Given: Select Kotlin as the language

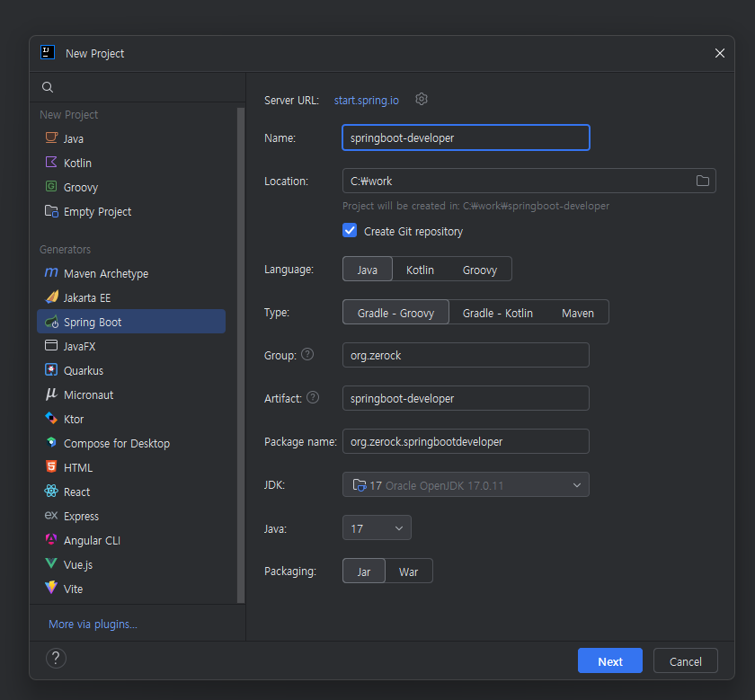Looking at the screenshot, I should [420, 270].
